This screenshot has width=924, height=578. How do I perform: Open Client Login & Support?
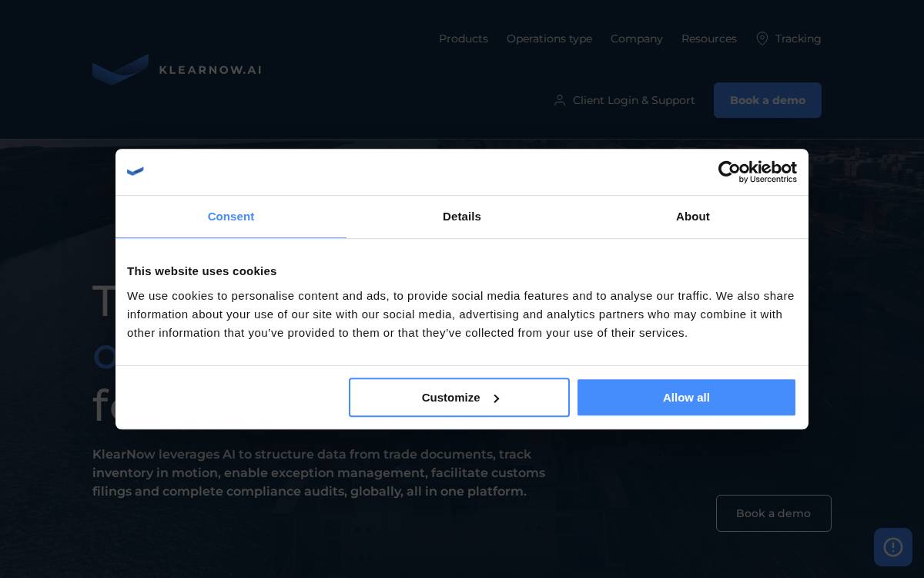pyautogui.click(x=634, y=100)
